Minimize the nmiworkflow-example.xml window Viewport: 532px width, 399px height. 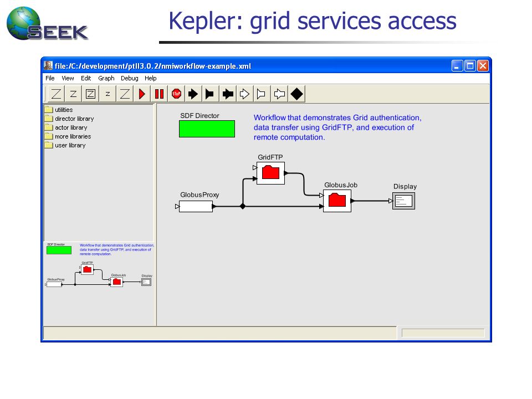tap(457, 65)
